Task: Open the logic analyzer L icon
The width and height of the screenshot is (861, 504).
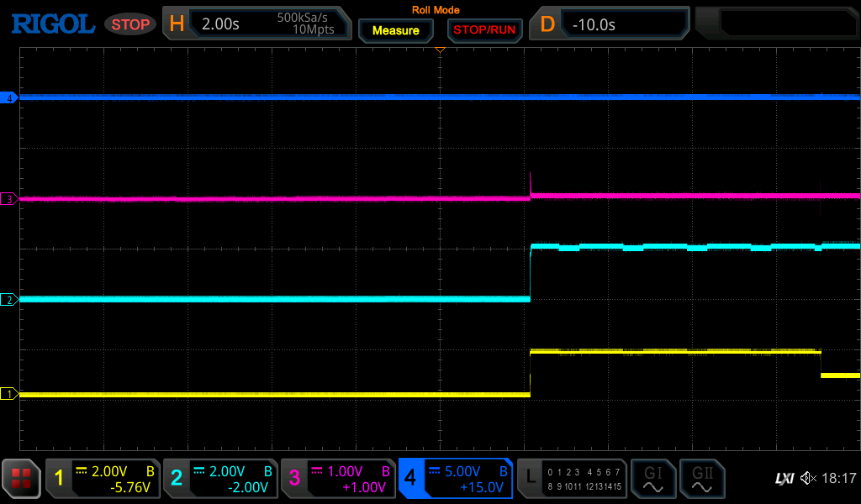Action: 531,477
